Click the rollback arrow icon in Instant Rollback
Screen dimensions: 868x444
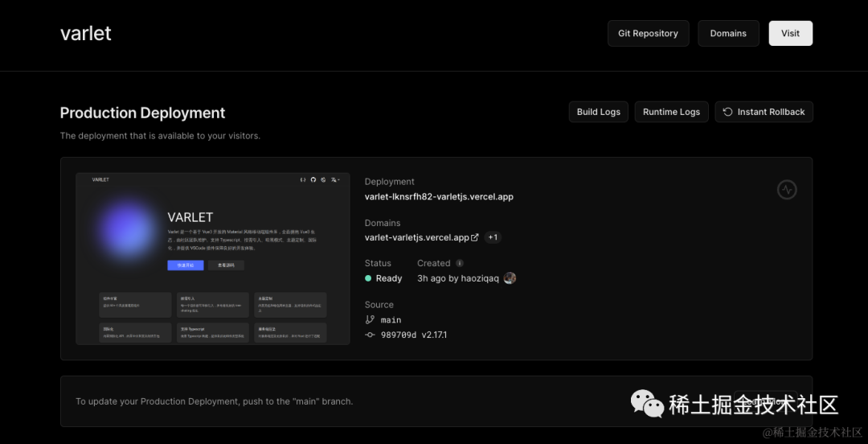pos(728,112)
